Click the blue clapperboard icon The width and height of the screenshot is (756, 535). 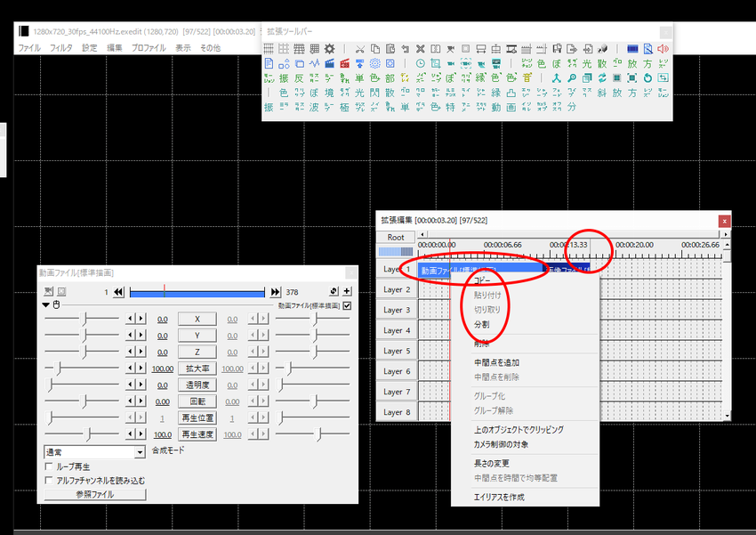pyautogui.click(x=329, y=63)
